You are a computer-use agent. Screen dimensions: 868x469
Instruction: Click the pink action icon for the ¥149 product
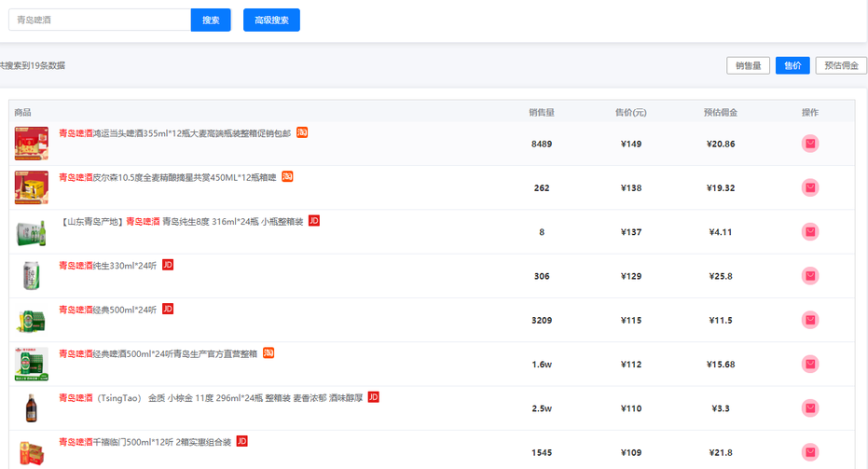tap(810, 144)
